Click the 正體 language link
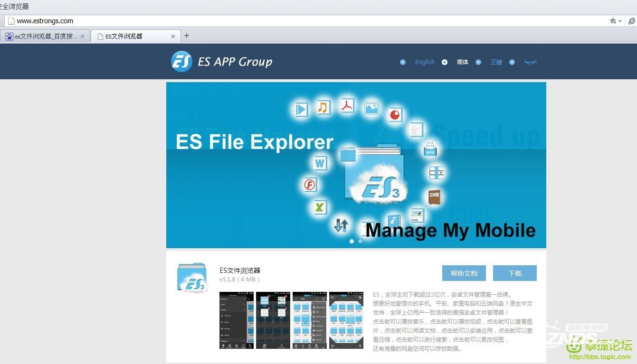The width and height of the screenshot is (637, 364). 496,62
